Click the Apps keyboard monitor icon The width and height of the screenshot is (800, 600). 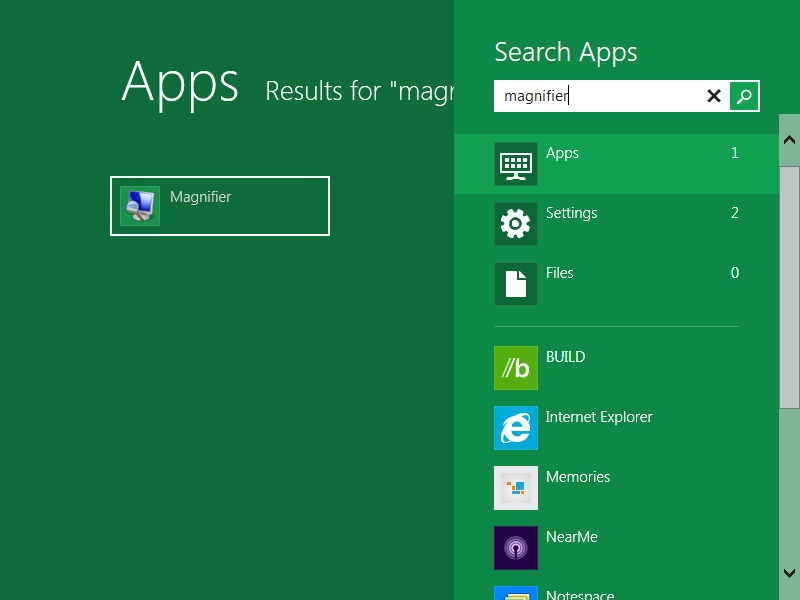coord(516,164)
